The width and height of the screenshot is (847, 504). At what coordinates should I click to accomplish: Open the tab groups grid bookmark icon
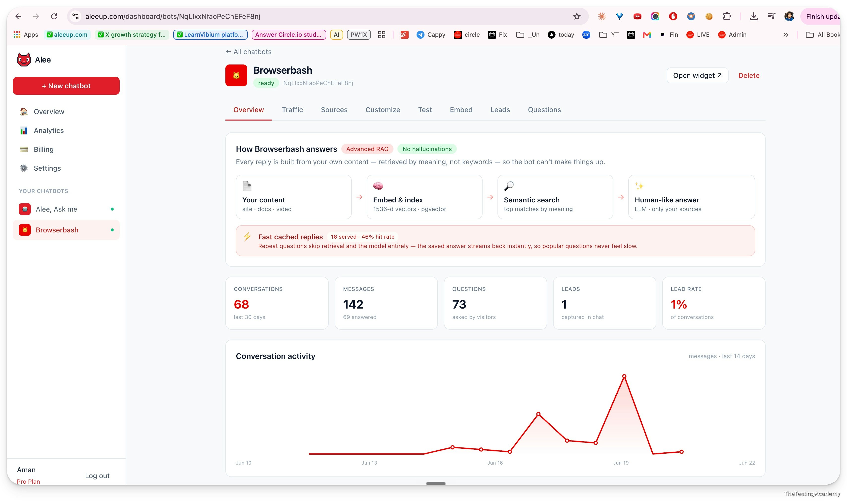coord(382,35)
